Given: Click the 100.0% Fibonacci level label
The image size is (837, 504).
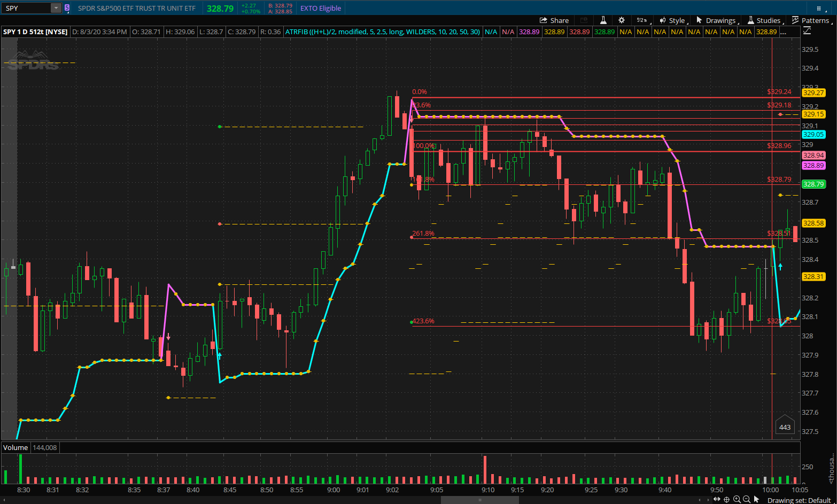Looking at the screenshot, I should coord(424,146).
